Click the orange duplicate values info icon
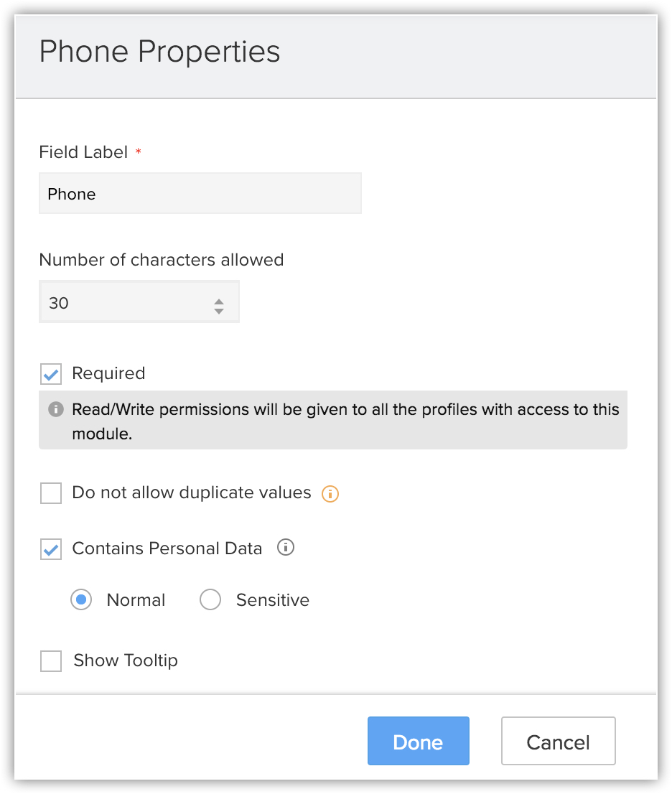 click(x=330, y=493)
